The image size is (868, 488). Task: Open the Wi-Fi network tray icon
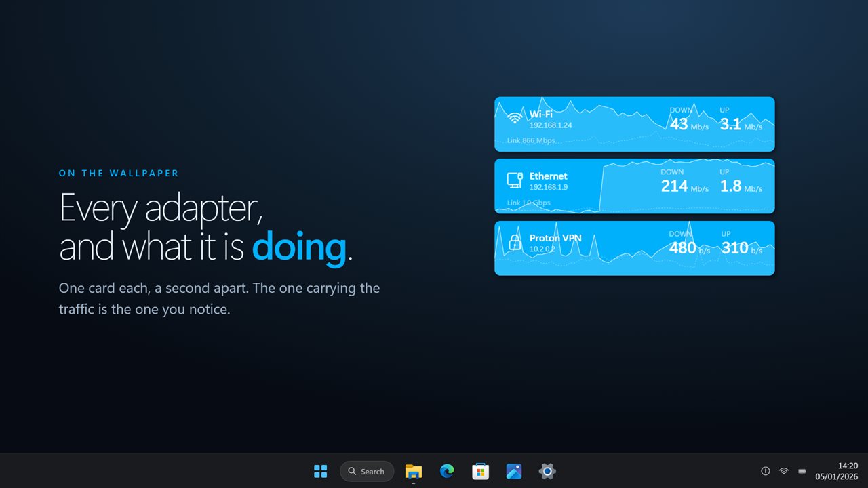[784, 471]
